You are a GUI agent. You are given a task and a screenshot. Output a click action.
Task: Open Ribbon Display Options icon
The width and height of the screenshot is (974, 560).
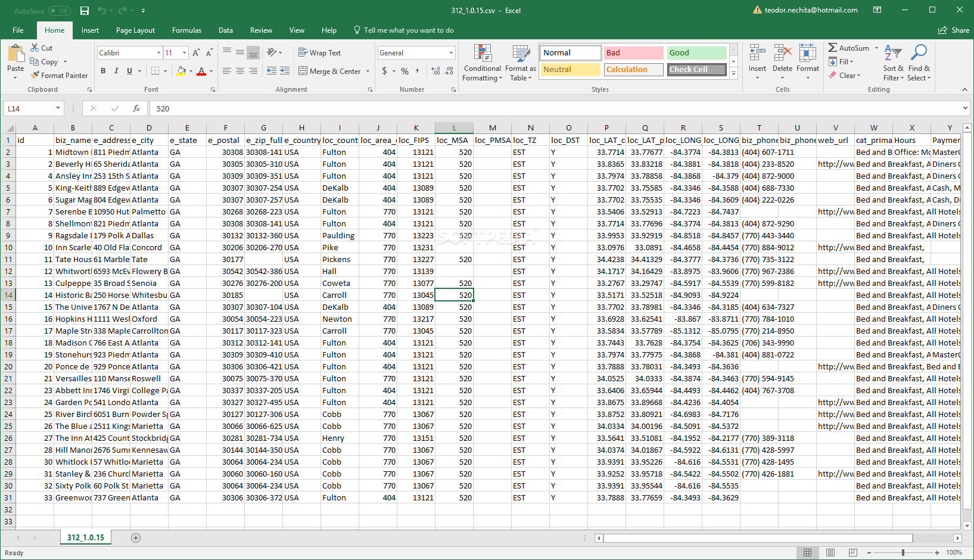click(x=877, y=10)
